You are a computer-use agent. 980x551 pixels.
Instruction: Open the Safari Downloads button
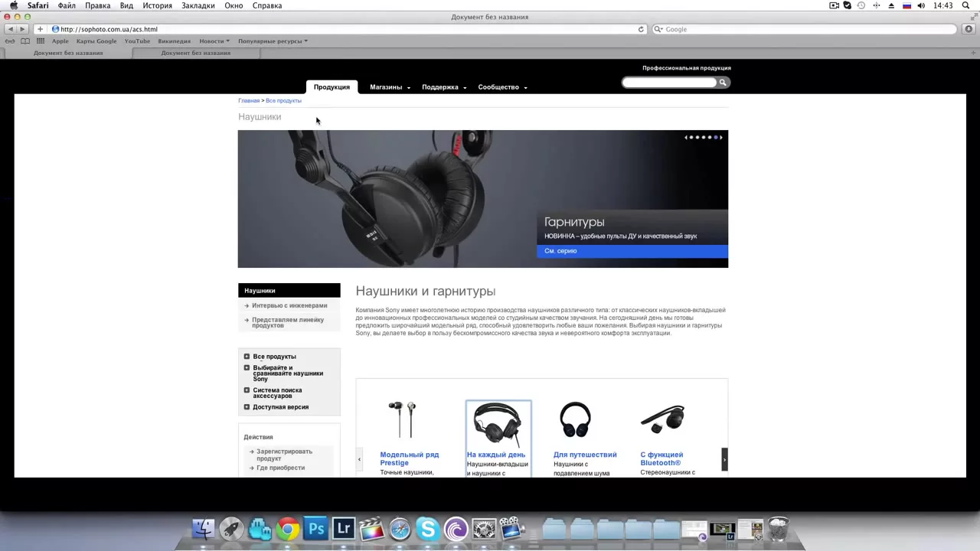pyautogui.click(x=969, y=29)
